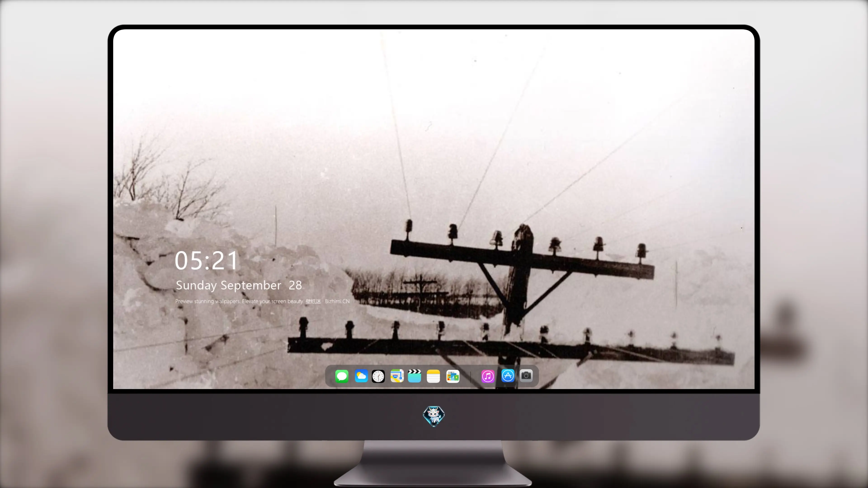The image size is (868, 488).
Task: Click the Bizhimi.CN link text
Action: (x=337, y=301)
